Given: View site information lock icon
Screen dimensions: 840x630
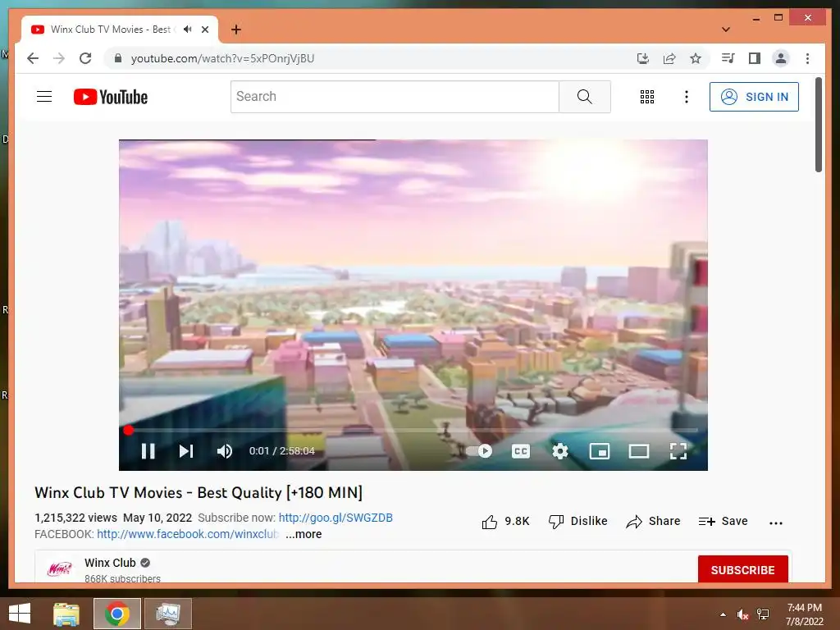Looking at the screenshot, I should coord(118,58).
